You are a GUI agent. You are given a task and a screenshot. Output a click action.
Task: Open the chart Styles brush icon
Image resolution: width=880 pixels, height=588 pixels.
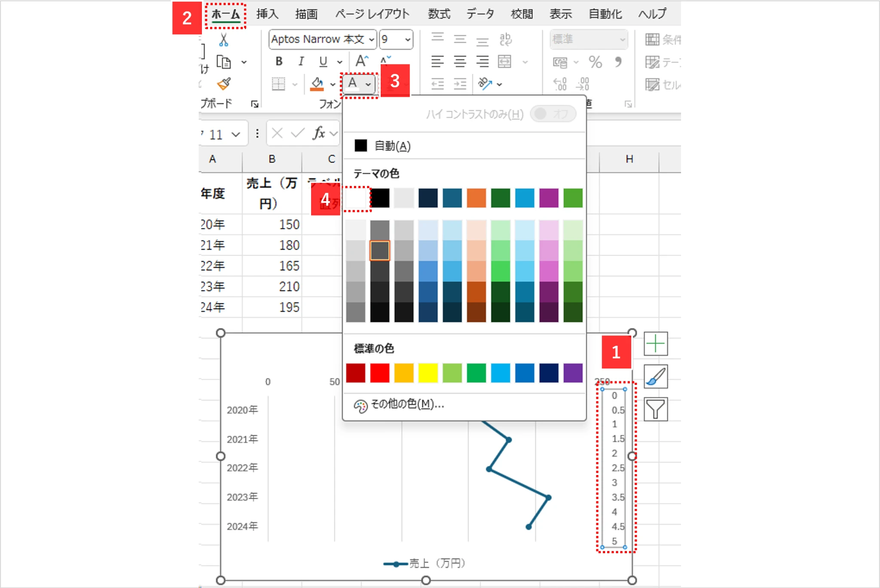click(x=655, y=376)
